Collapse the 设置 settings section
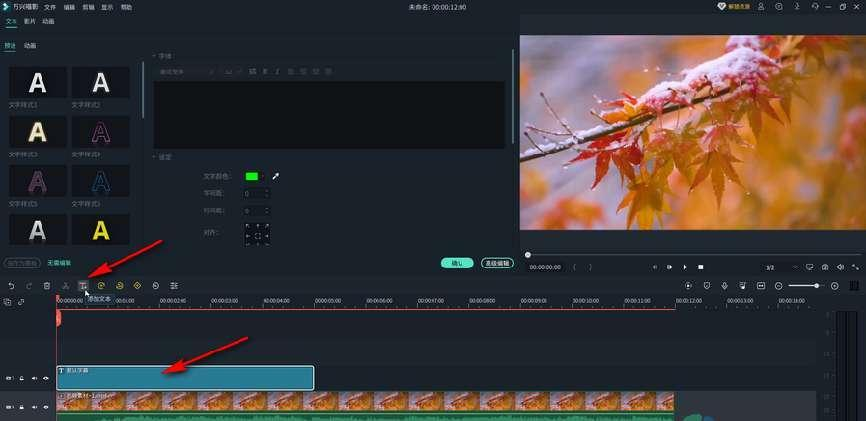 [x=154, y=157]
